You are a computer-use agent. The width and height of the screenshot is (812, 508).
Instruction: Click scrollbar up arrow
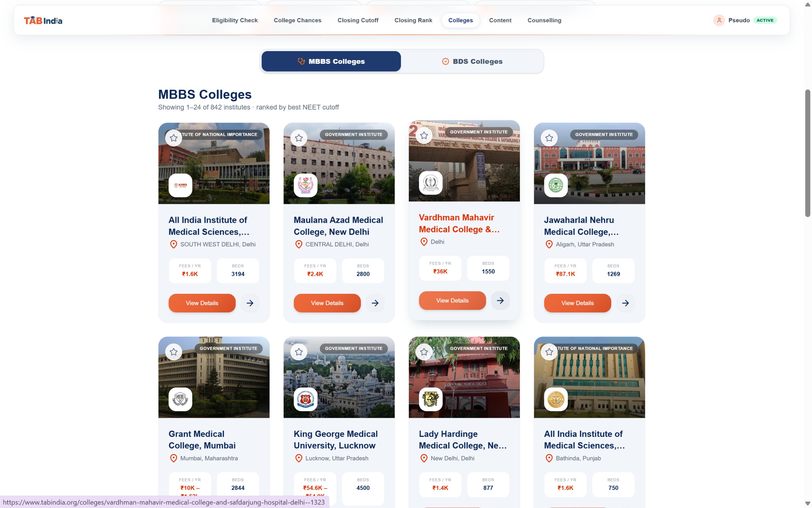(808, 4)
